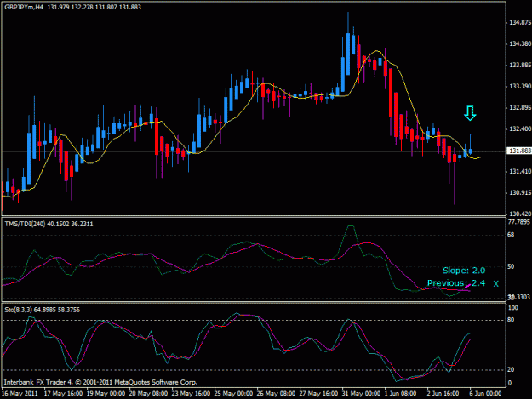Click the 20 level on stochastic scale
Screen dimensions: 532x399
pyautogui.click(x=511, y=370)
